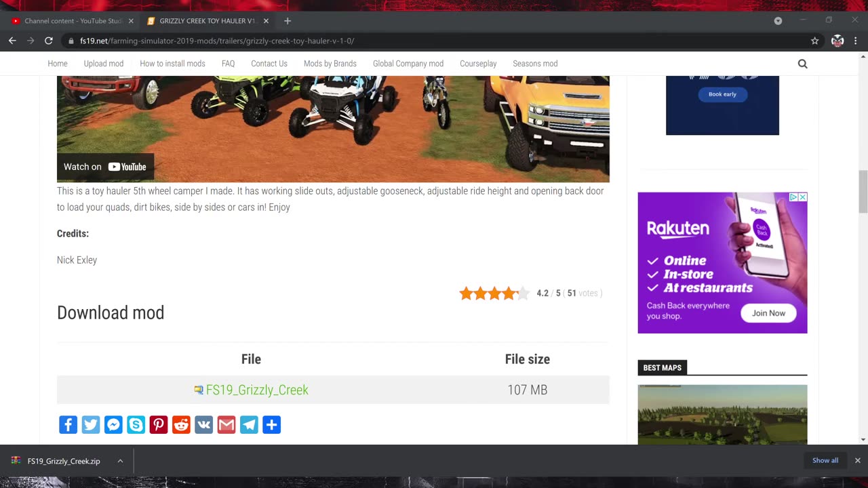
Task: Open the Chrome three-dot menu
Action: point(855,41)
